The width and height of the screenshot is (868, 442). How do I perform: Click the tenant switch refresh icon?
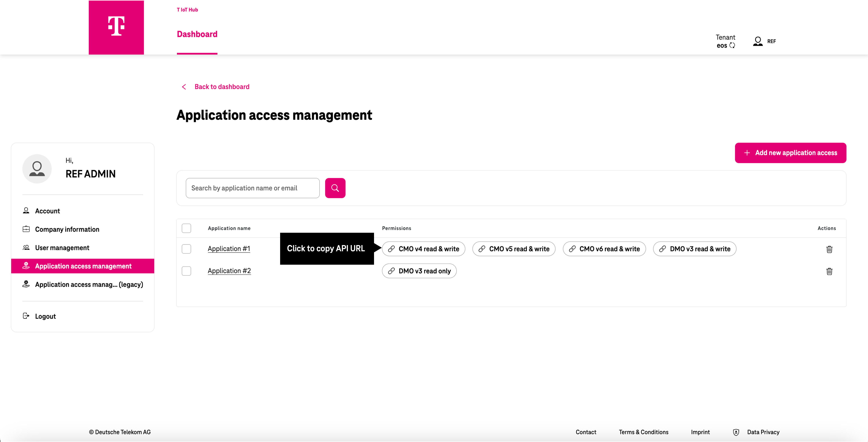pos(732,46)
